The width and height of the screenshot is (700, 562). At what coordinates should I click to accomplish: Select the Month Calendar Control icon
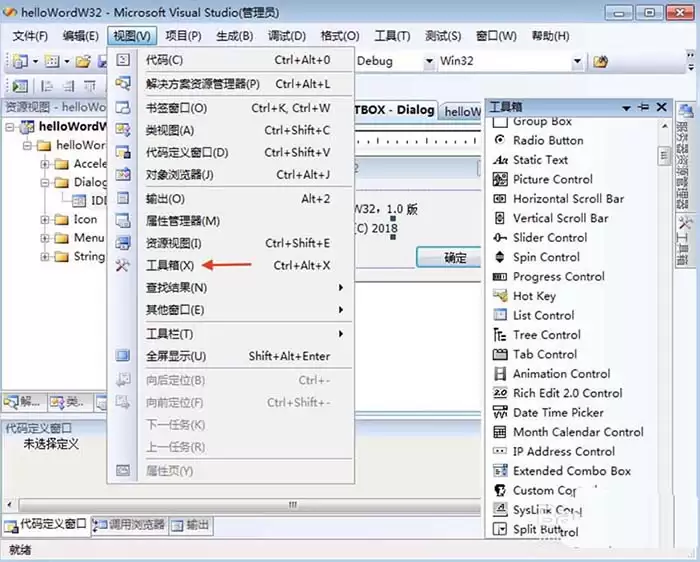pyautogui.click(x=501, y=432)
